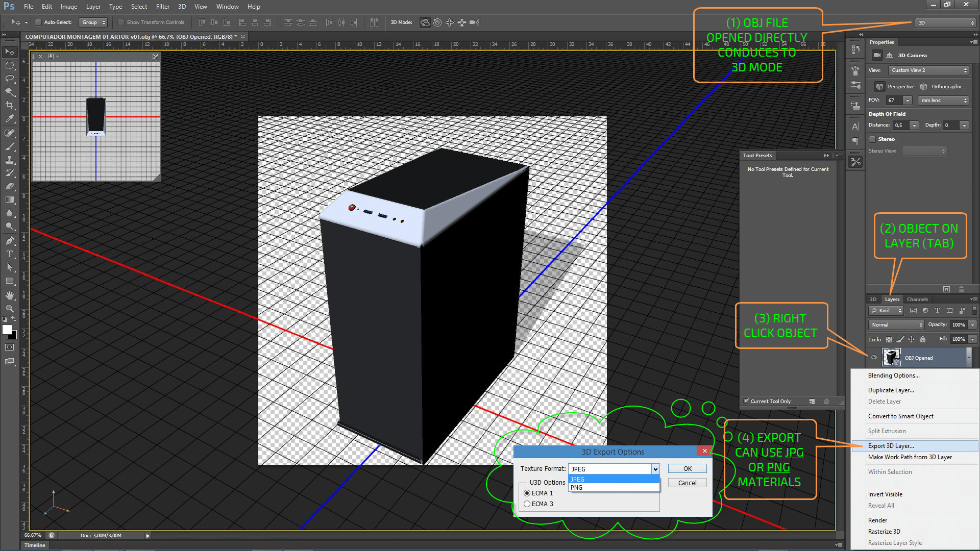The image size is (980, 551).
Task: Select the Crop tool in toolbar
Action: click(10, 105)
